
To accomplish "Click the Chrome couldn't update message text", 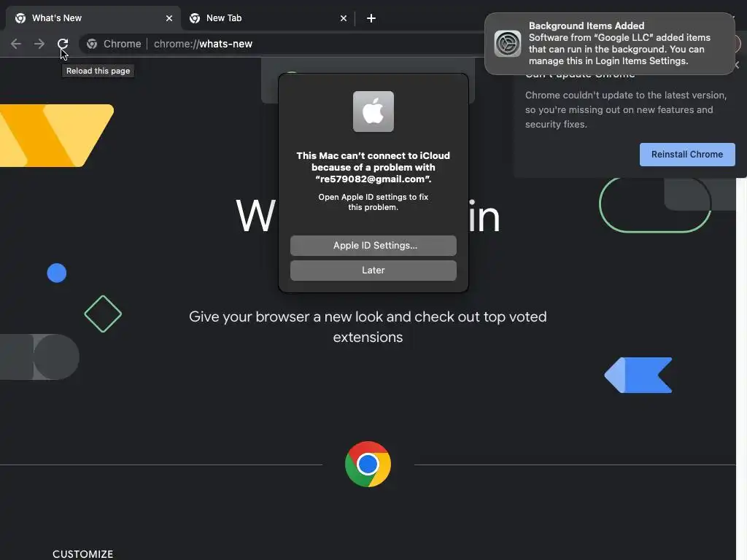I will click(x=625, y=109).
